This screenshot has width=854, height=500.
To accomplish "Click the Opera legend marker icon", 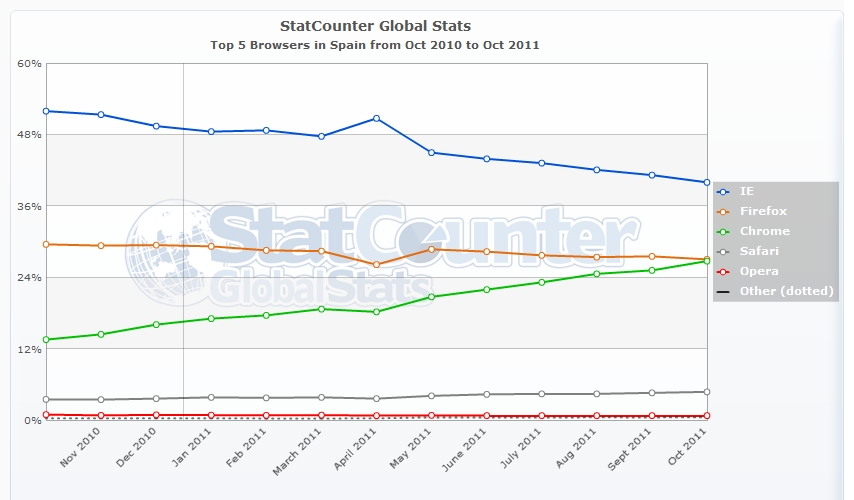I will tap(723, 272).
